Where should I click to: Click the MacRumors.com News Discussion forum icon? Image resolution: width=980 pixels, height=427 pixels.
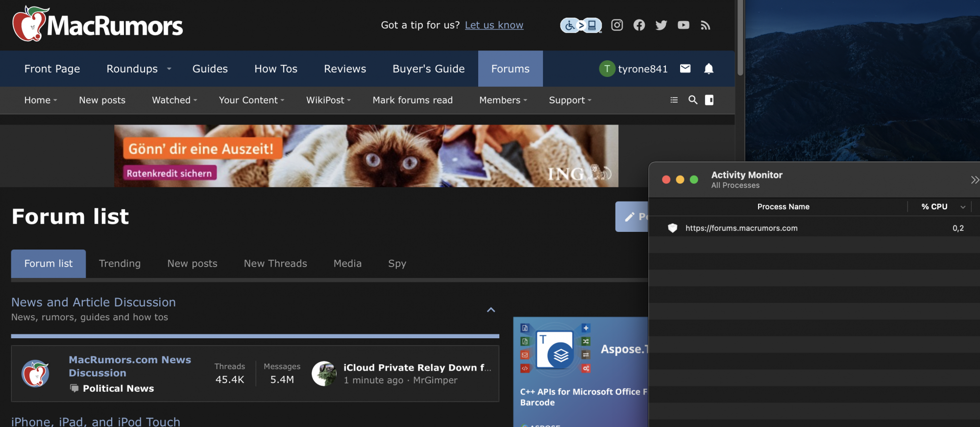(x=35, y=374)
